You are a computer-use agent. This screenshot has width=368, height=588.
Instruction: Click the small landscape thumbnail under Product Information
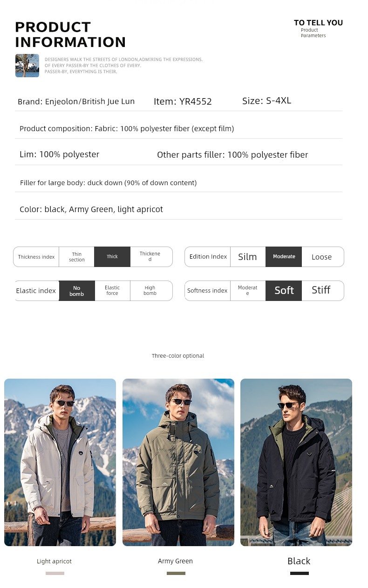click(27, 66)
